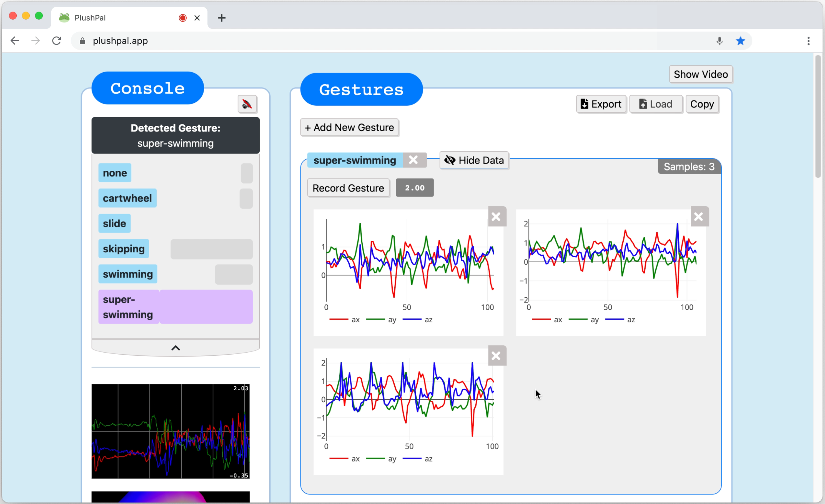The image size is (825, 504).
Task: Click the microphone icon in address bar
Action: tap(720, 41)
